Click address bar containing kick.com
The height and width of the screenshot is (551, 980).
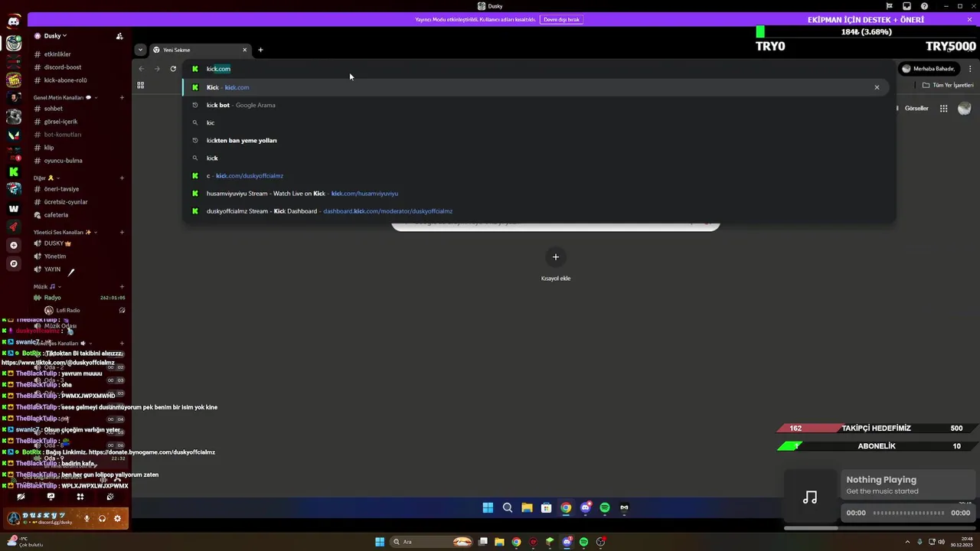click(x=538, y=69)
